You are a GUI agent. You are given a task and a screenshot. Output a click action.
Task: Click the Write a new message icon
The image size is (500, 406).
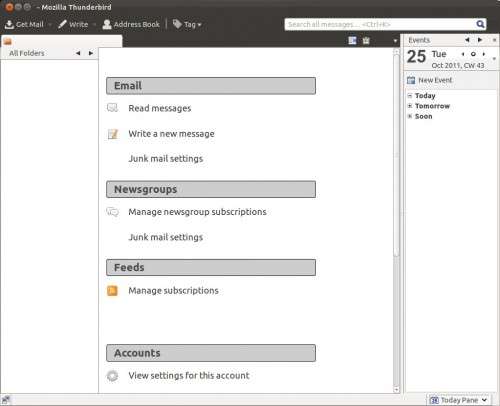[x=113, y=134]
